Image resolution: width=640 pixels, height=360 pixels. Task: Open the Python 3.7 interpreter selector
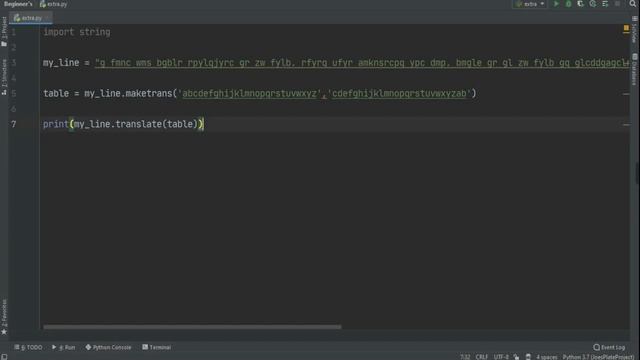[598, 357]
